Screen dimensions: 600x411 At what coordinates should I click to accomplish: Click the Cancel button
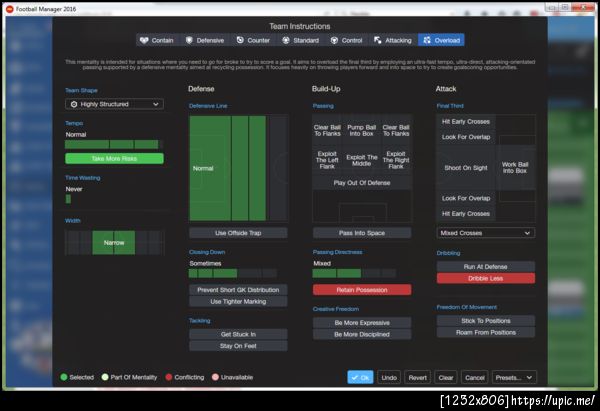point(474,377)
